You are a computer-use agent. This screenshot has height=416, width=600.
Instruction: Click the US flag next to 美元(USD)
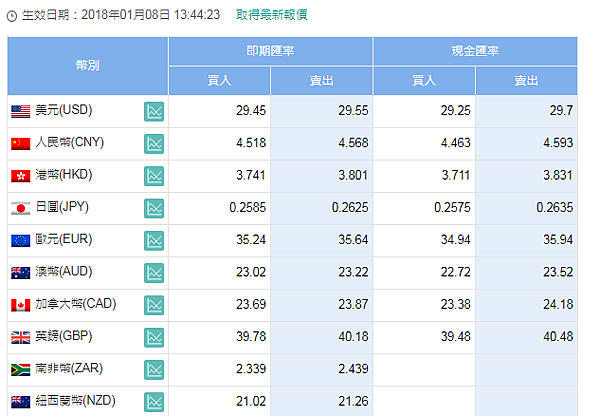click(x=21, y=111)
